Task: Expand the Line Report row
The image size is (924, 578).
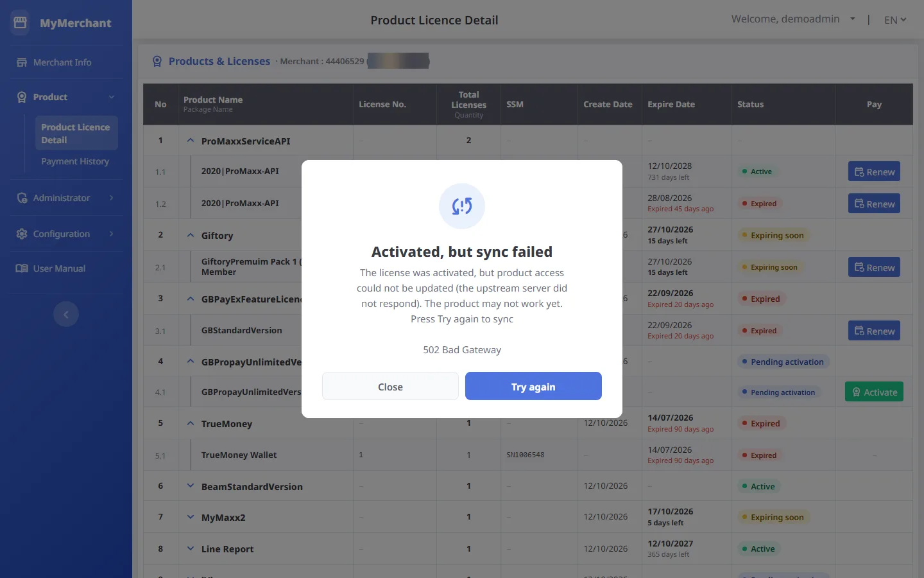Action: pyautogui.click(x=191, y=548)
